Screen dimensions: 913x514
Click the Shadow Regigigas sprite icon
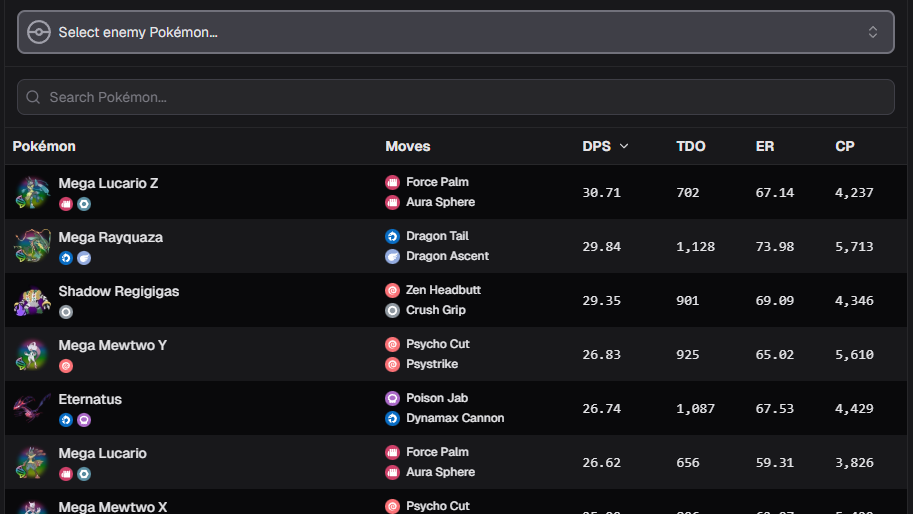point(32,300)
